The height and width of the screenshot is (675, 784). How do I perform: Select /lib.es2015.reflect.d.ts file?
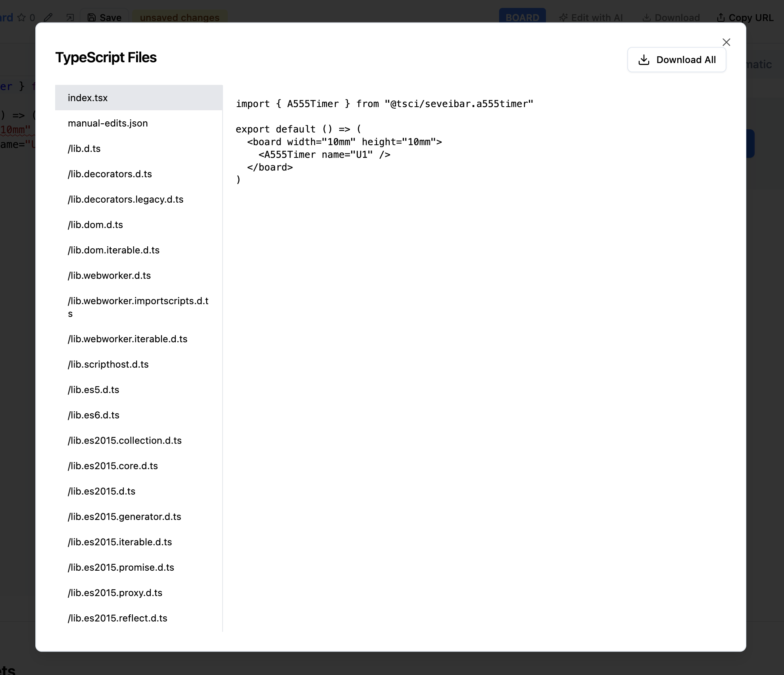(117, 618)
